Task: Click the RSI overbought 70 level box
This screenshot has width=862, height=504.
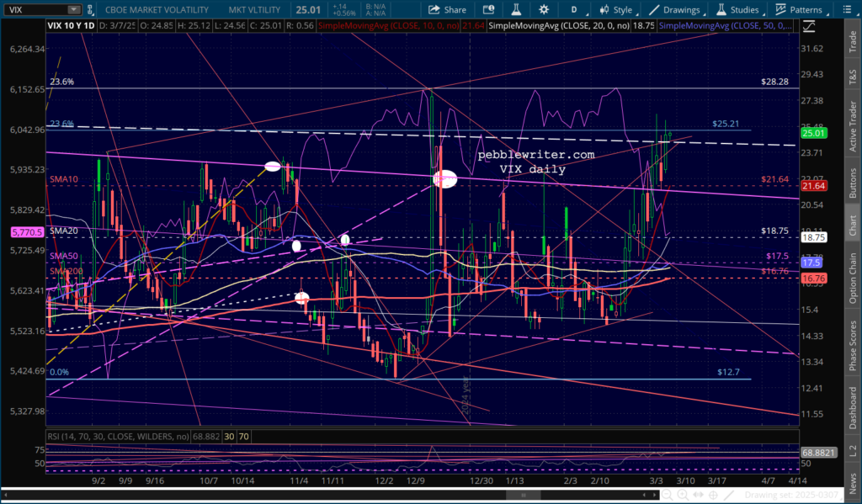Action: pyautogui.click(x=243, y=437)
